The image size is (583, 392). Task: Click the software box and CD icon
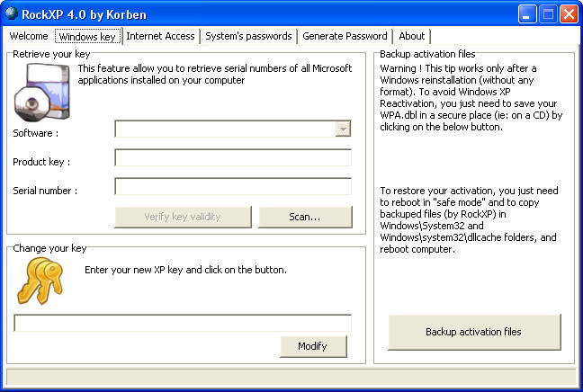click(x=42, y=93)
